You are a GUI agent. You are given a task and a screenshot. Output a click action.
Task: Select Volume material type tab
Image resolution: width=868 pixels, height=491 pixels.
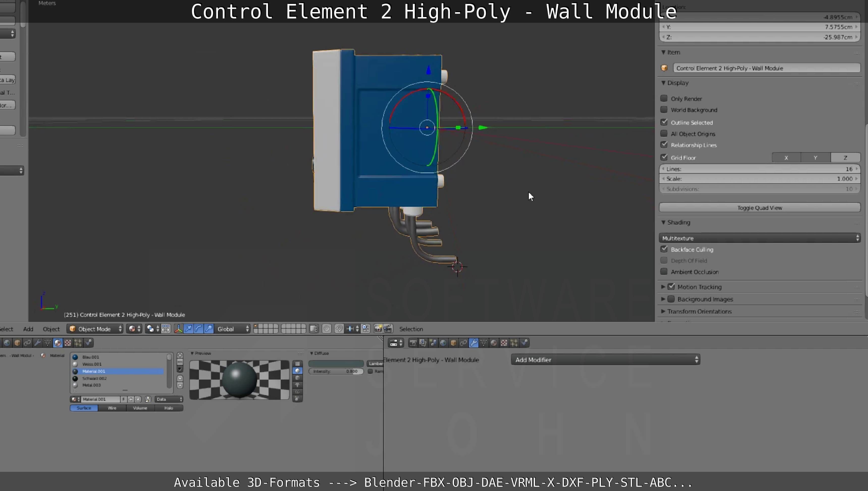pos(140,408)
